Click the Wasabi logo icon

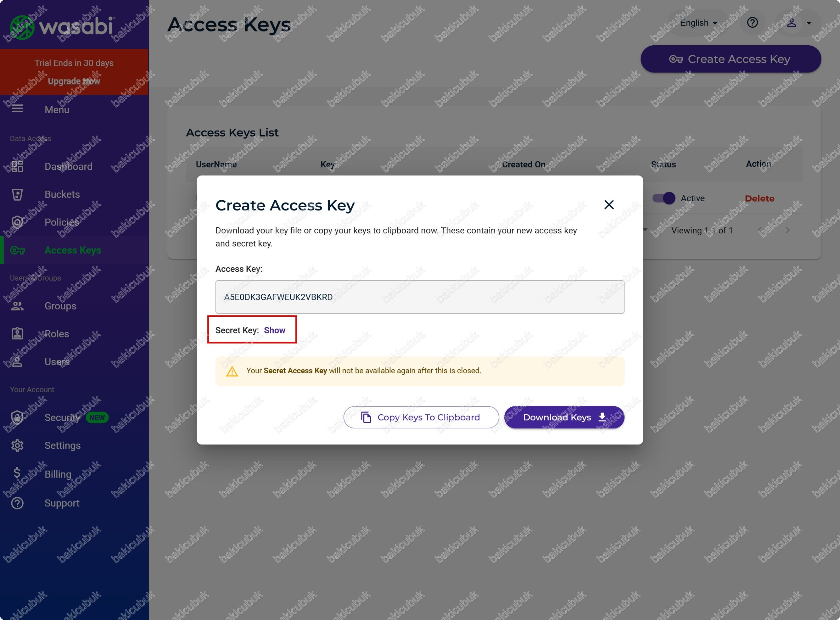pyautogui.click(x=22, y=27)
